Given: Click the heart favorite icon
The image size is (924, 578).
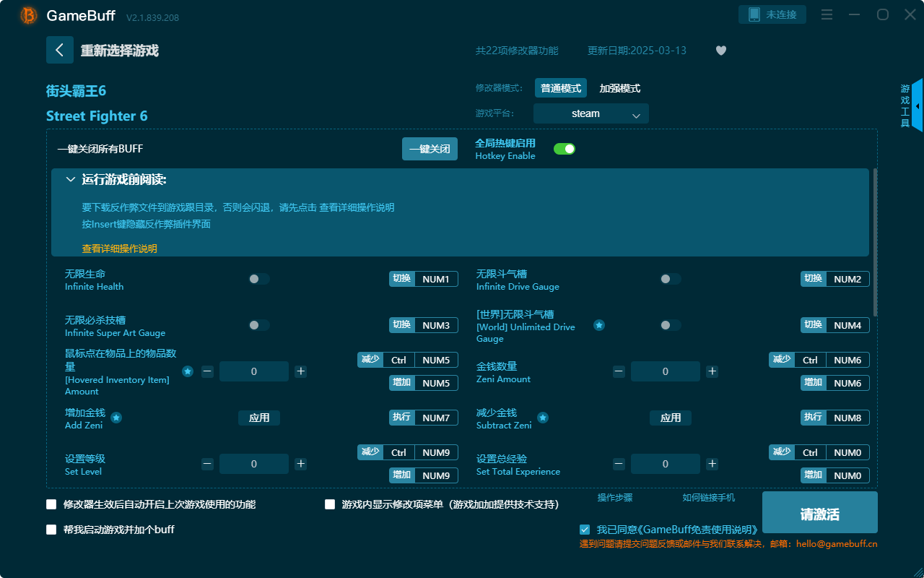Looking at the screenshot, I should point(720,51).
